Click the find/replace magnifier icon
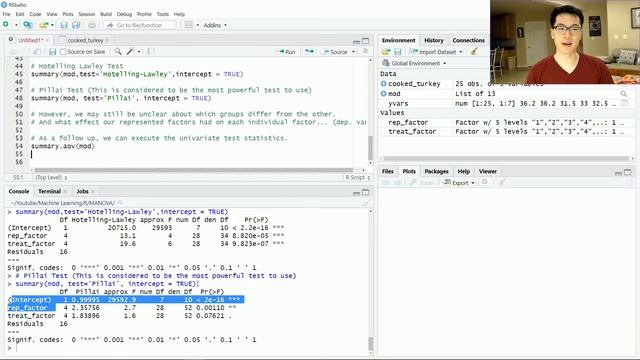 (118, 51)
